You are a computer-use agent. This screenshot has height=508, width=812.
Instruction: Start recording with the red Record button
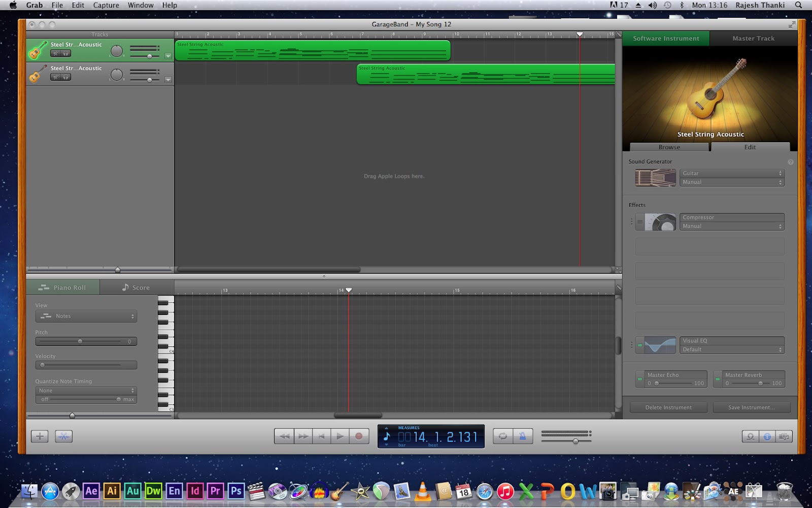tap(359, 436)
